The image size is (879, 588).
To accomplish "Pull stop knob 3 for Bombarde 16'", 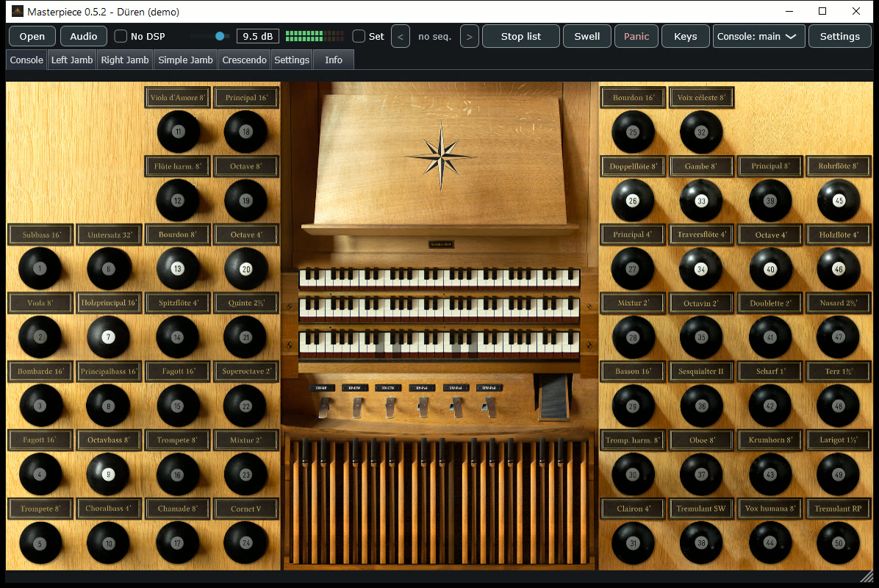I will tap(40, 406).
